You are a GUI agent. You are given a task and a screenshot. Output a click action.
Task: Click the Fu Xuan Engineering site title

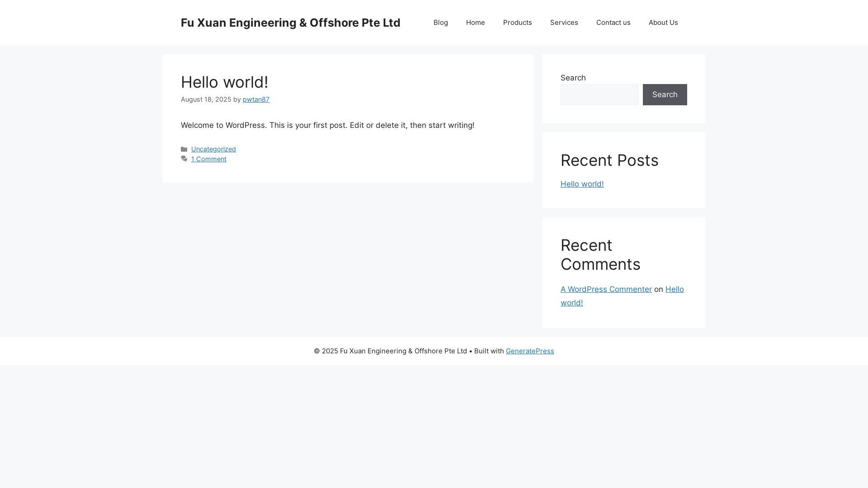click(x=290, y=23)
